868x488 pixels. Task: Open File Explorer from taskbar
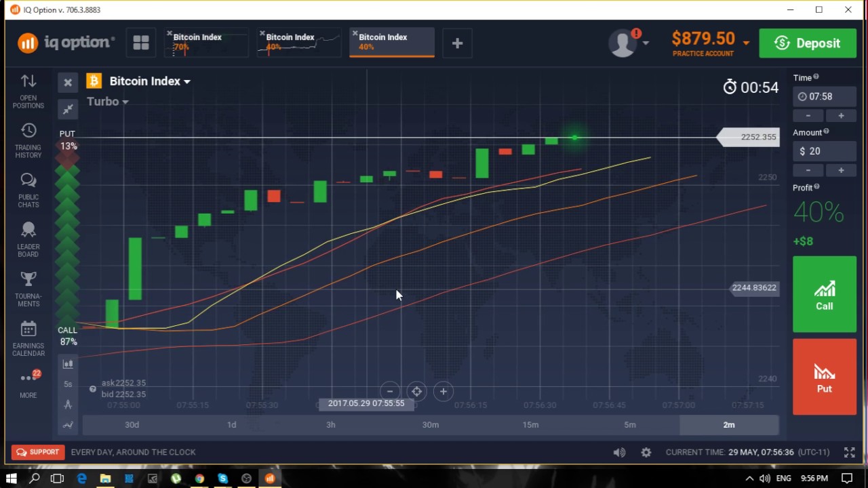pyautogui.click(x=105, y=479)
